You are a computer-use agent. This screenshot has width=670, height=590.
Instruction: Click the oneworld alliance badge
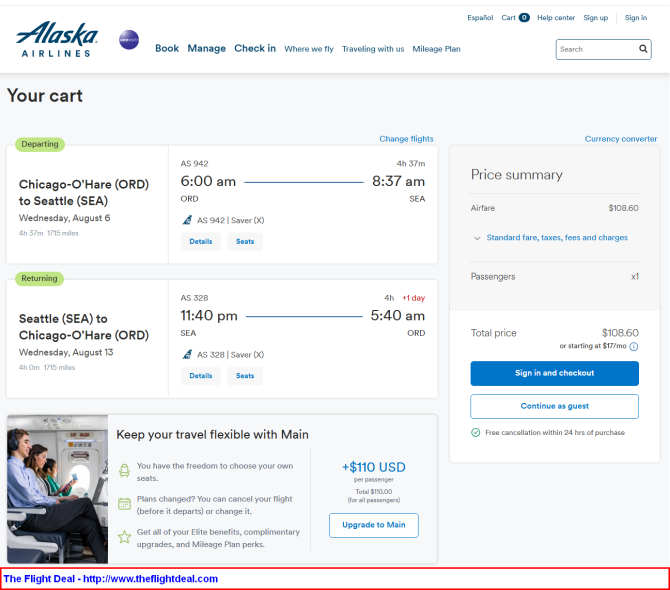pyautogui.click(x=129, y=40)
